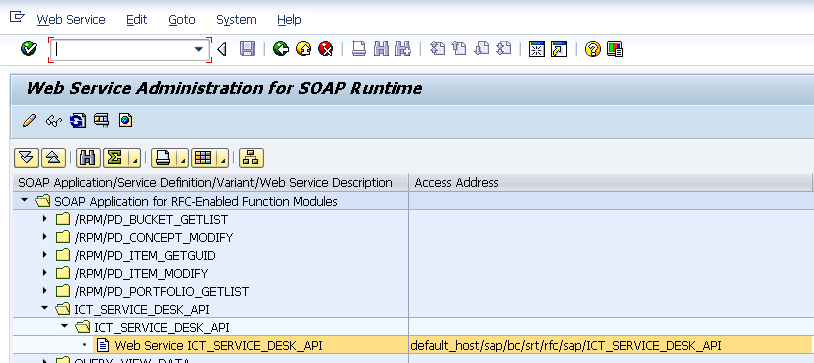Click the SOAP Application/Service Definition column header
Screen dimensions: 814x363
click(x=211, y=182)
